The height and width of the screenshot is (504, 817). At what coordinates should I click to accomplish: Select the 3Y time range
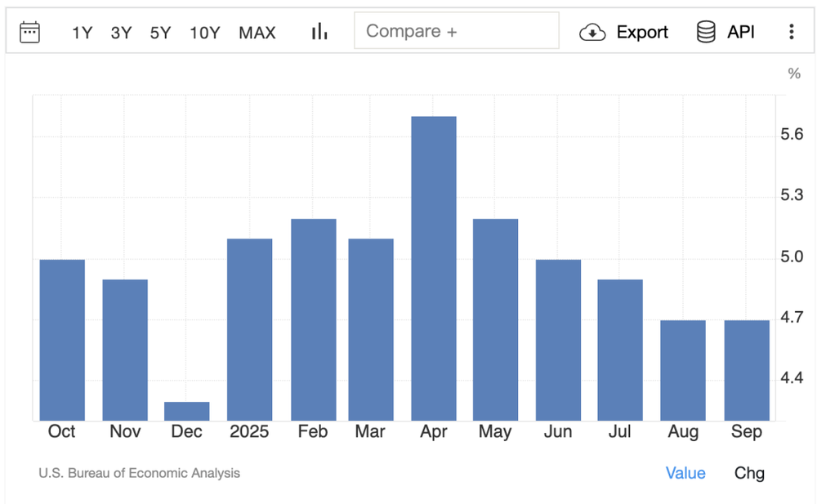121,33
